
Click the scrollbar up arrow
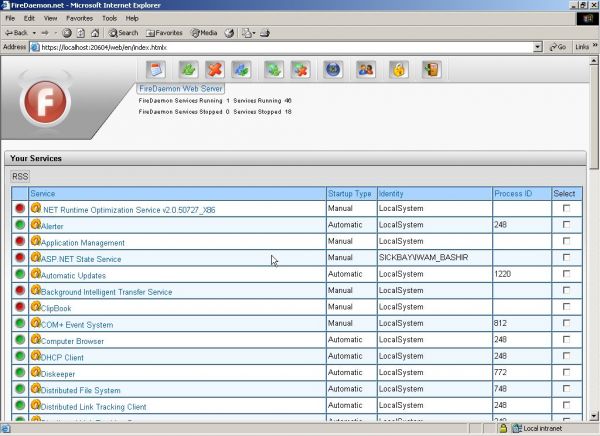pyautogui.click(x=594, y=60)
